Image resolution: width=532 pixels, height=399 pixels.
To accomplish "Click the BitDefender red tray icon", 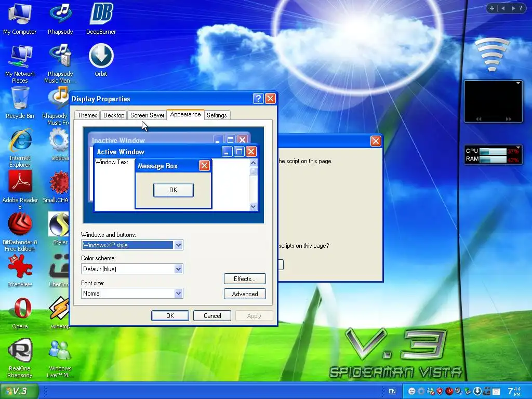I will pos(449,391).
